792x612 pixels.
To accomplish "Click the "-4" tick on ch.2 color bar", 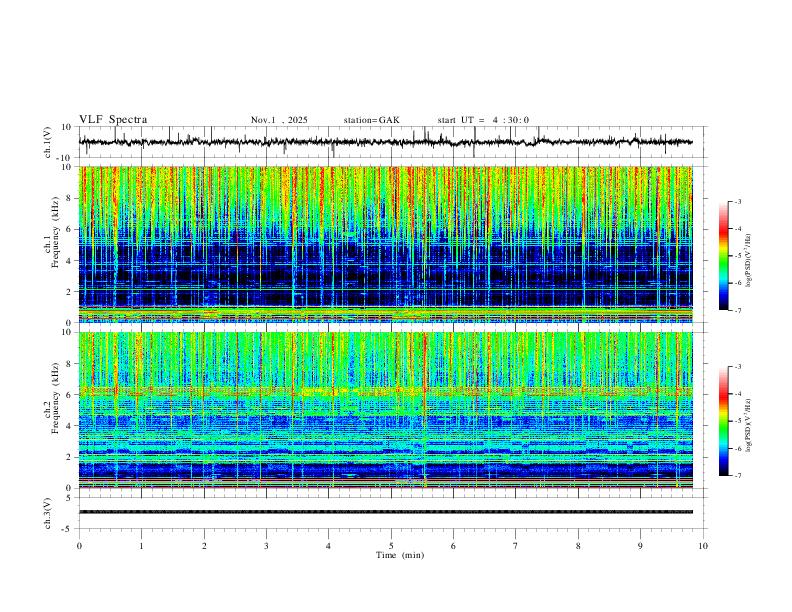I will point(737,394).
